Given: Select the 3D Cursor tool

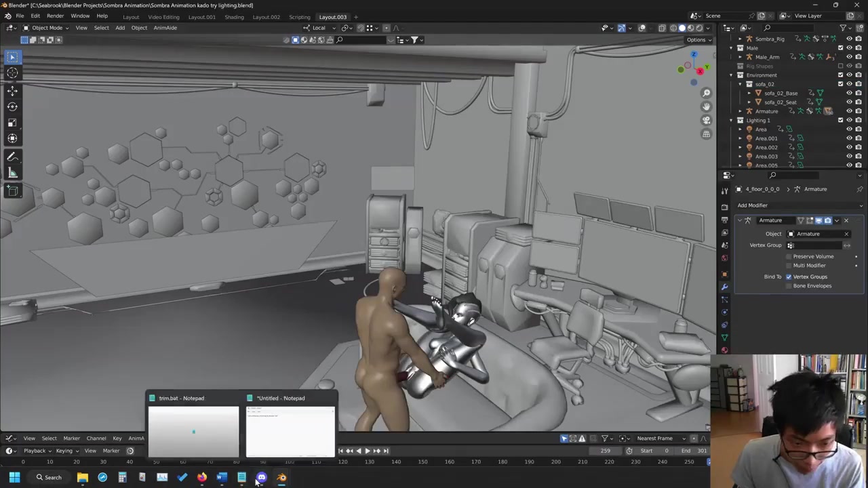Looking at the screenshot, I should click(12, 73).
